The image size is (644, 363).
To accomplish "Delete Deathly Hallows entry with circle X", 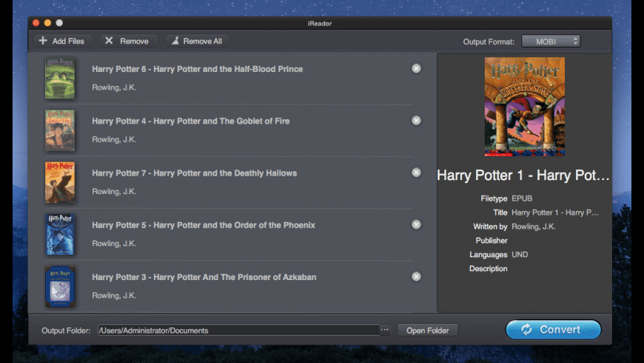I will [x=416, y=173].
